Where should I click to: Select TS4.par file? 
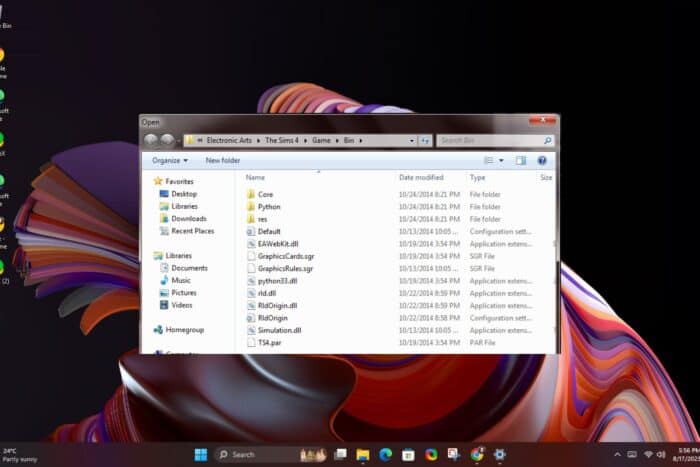tap(269, 343)
